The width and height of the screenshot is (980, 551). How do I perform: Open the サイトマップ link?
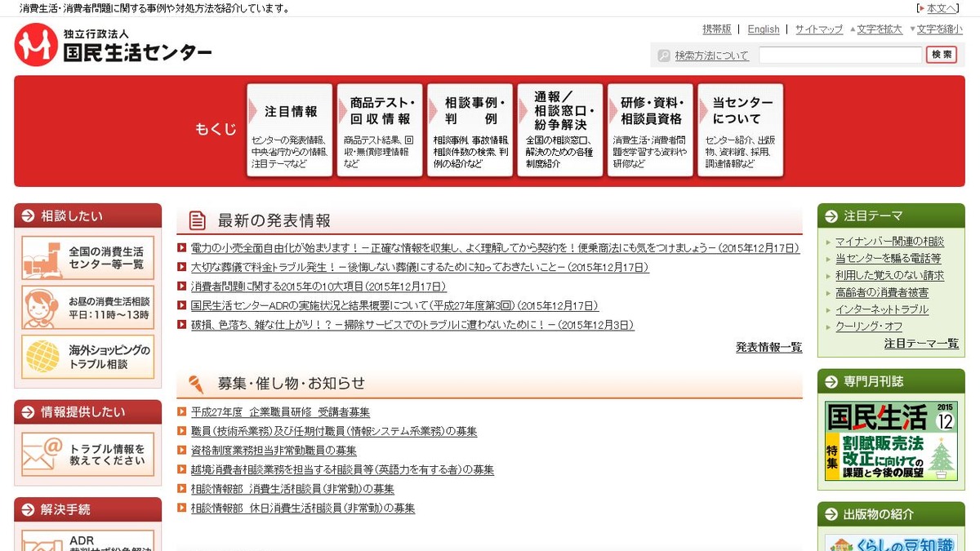819,29
